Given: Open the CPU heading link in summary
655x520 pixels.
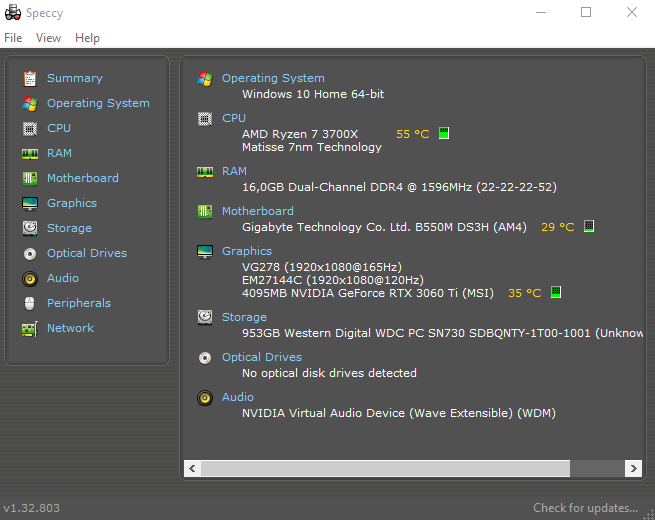Looking at the screenshot, I should coord(234,119).
